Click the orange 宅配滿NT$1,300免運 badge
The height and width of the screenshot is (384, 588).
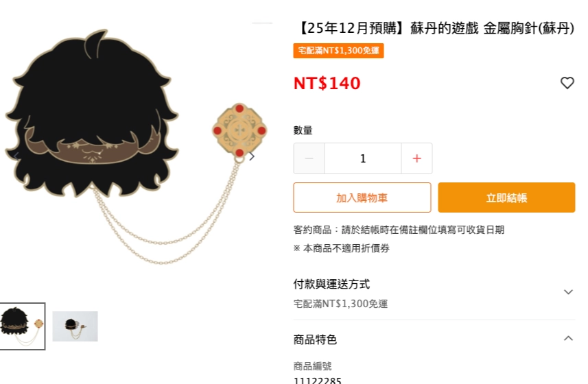(338, 51)
